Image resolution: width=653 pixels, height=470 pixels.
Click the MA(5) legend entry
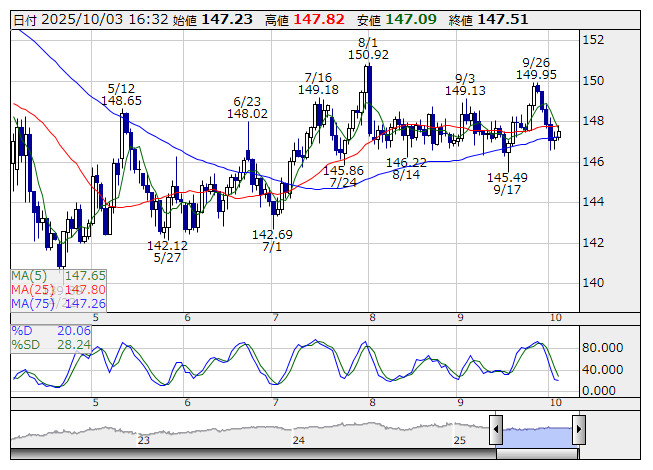57,275
